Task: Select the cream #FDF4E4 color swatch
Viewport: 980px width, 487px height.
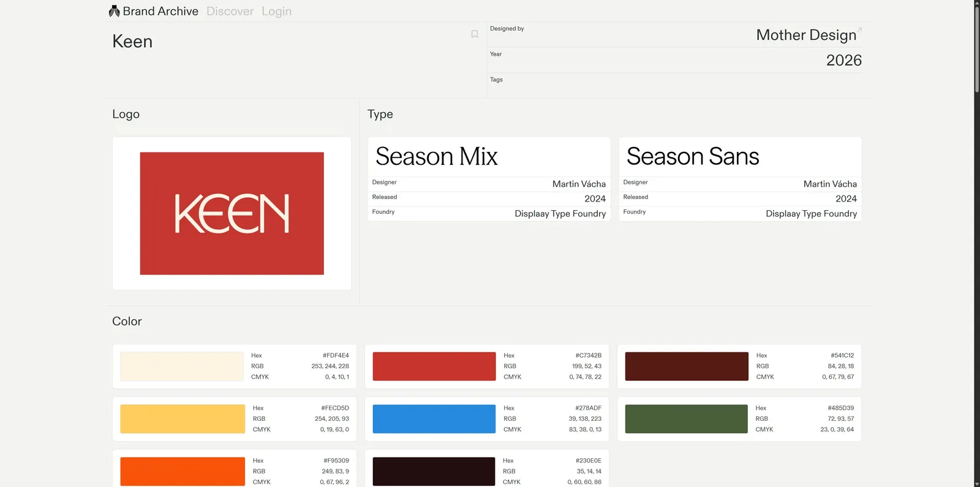Action: pyautogui.click(x=182, y=366)
